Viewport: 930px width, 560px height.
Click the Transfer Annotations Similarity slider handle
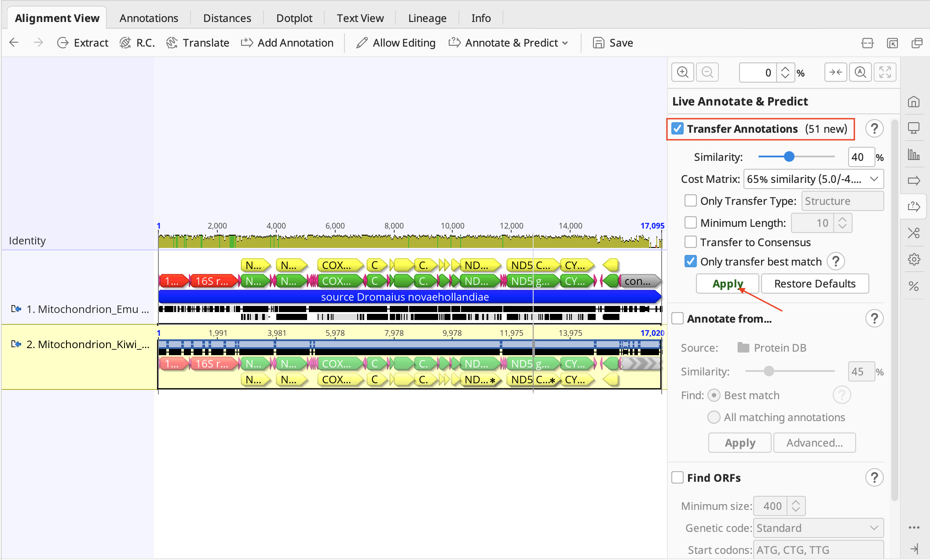point(789,156)
